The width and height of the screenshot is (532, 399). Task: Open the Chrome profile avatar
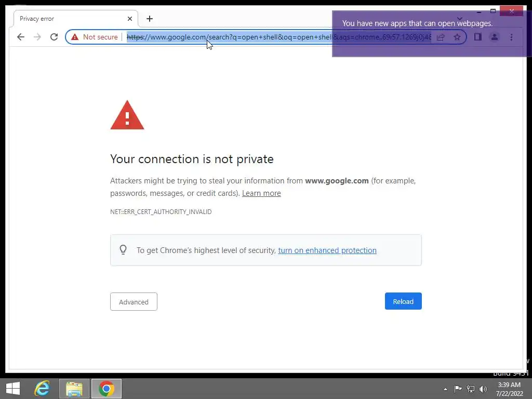click(495, 37)
